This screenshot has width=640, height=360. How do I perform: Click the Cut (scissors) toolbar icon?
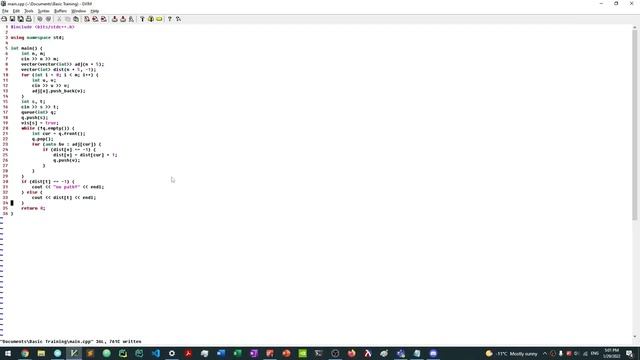pyautogui.click(x=60, y=19)
